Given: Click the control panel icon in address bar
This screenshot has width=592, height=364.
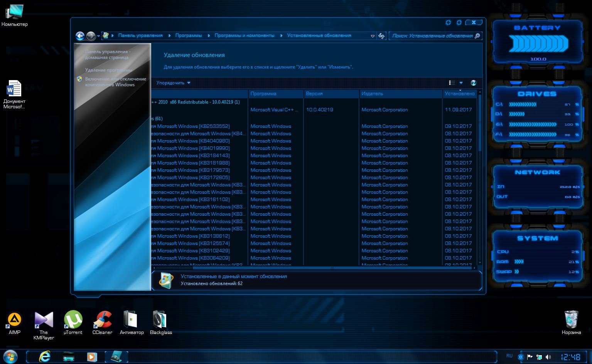Looking at the screenshot, I should point(106,35).
